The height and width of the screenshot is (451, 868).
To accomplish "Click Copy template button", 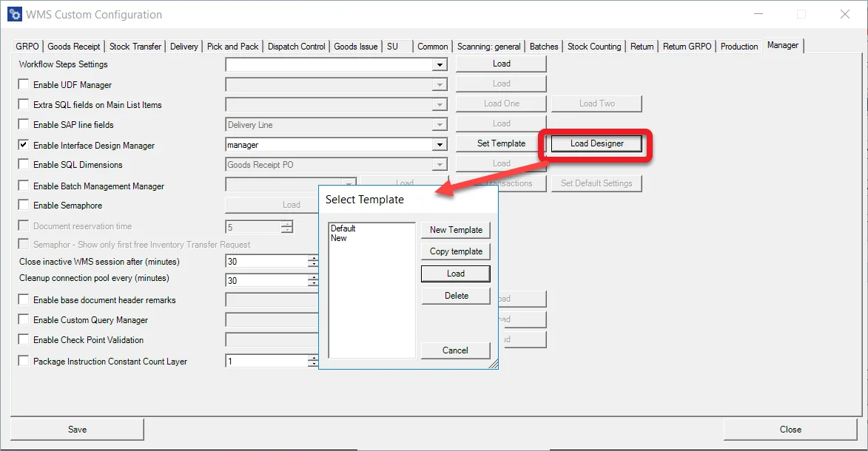I will point(455,251).
